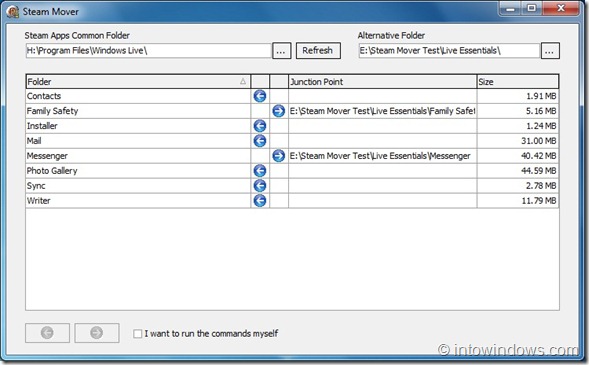Image resolution: width=589 pixels, height=365 pixels.
Task: Click the 31.00 MB size cell
Action: pyautogui.click(x=518, y=141)
